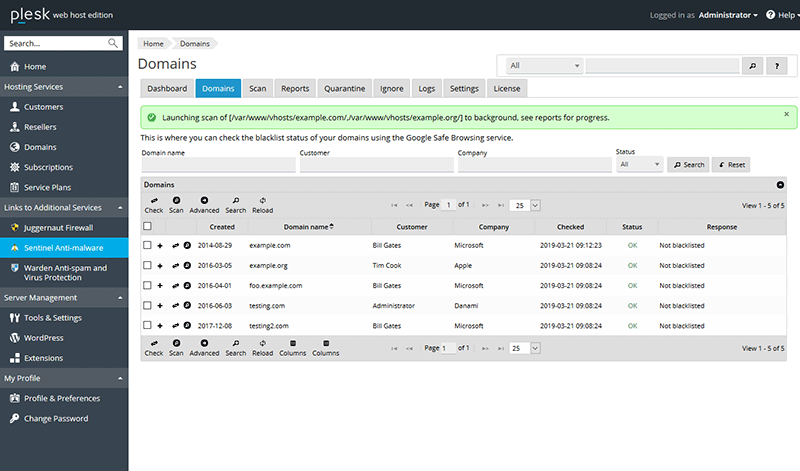This screenshot has height=471, width=800.
Task: Expand details for testing2.com row
Action: pos(160,326)
